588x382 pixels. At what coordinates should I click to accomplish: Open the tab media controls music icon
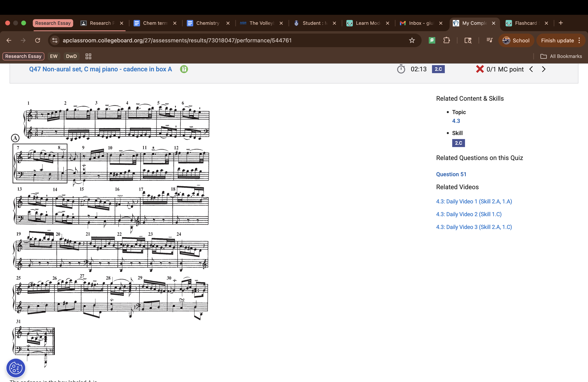(489, 40)
